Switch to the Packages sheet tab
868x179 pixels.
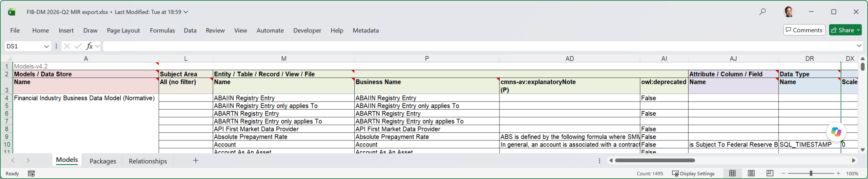(x=103, y=161)
